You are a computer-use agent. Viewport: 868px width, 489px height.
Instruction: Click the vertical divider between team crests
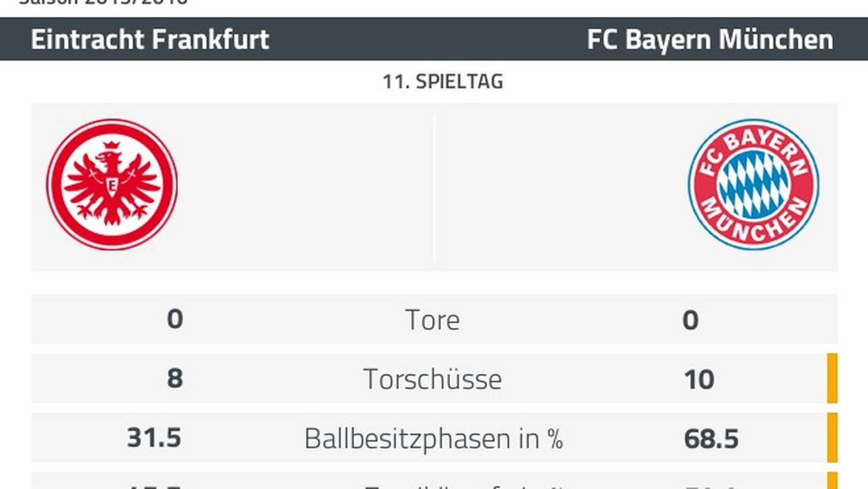point(434,188)
